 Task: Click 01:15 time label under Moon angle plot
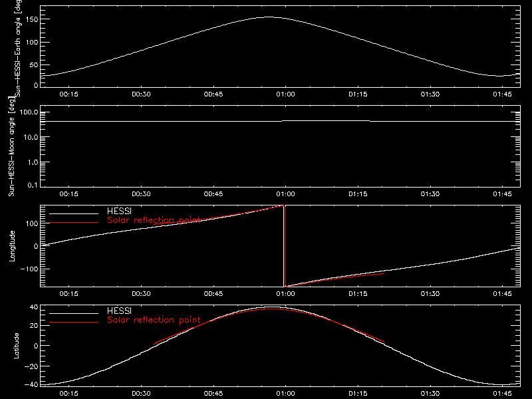[358, 194]
